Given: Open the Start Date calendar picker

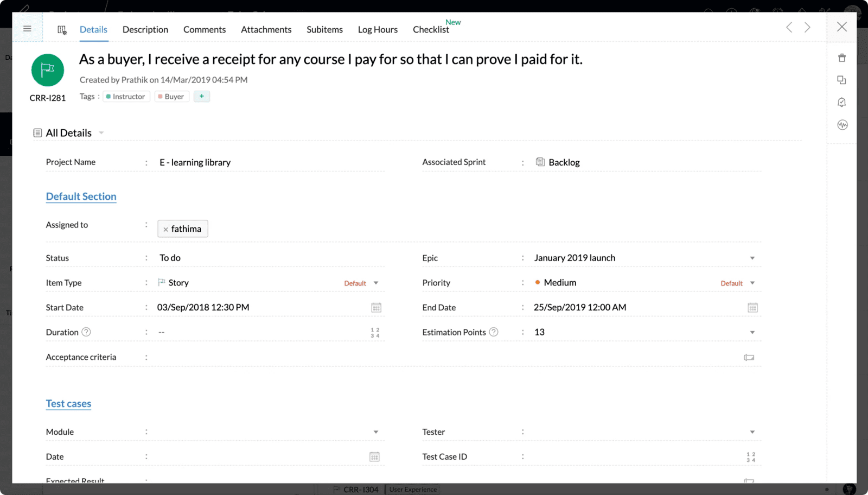Looking at the screenshot, I should point(376,308).
